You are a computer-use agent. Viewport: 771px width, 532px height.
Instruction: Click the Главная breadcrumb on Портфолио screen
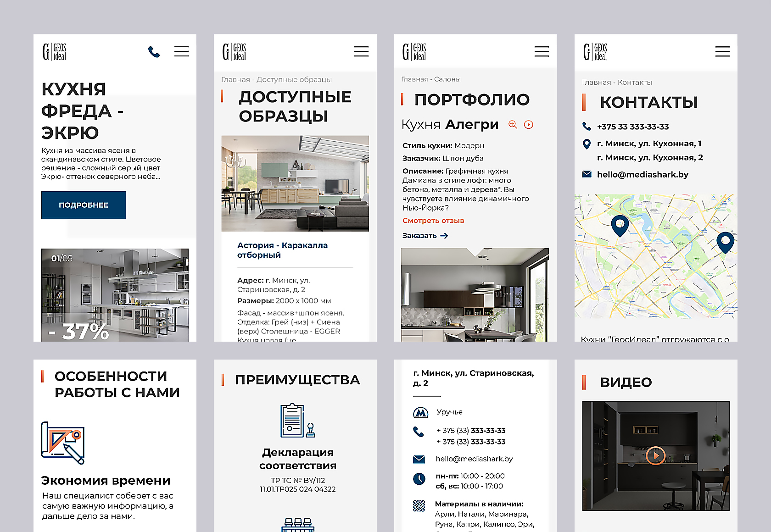[x=414, y=79]
